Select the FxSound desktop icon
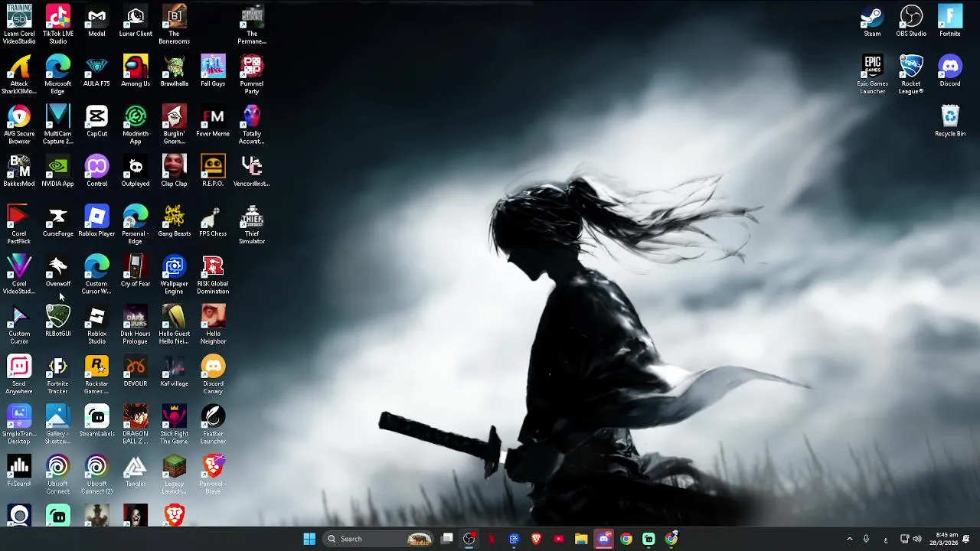This screenshot has height=551, width=980. 19,471
